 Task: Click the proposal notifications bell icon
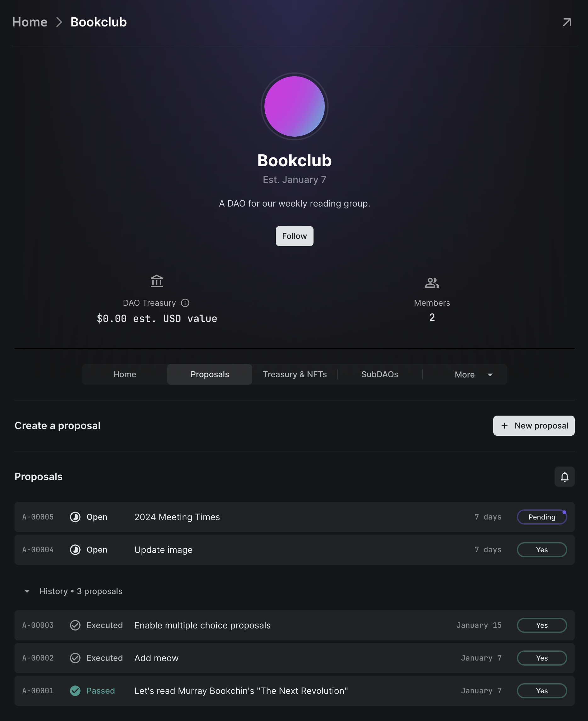pyautogui.click(x=564, y=477)
